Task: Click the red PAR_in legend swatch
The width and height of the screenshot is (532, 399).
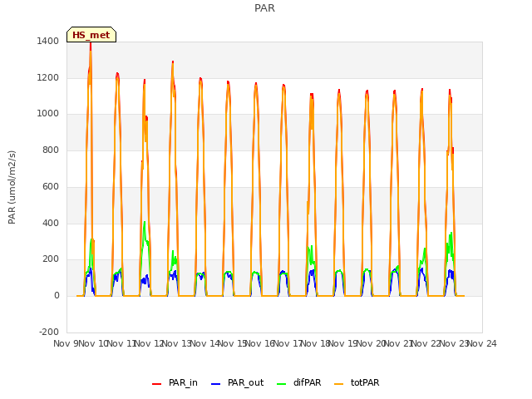Action: pyautogui.click(x=156, y=384)
